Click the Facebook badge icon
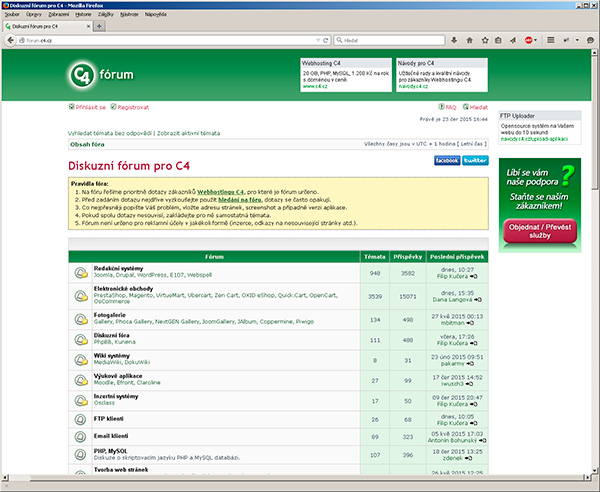Screen dimensions: 600x492 (446, 160)
